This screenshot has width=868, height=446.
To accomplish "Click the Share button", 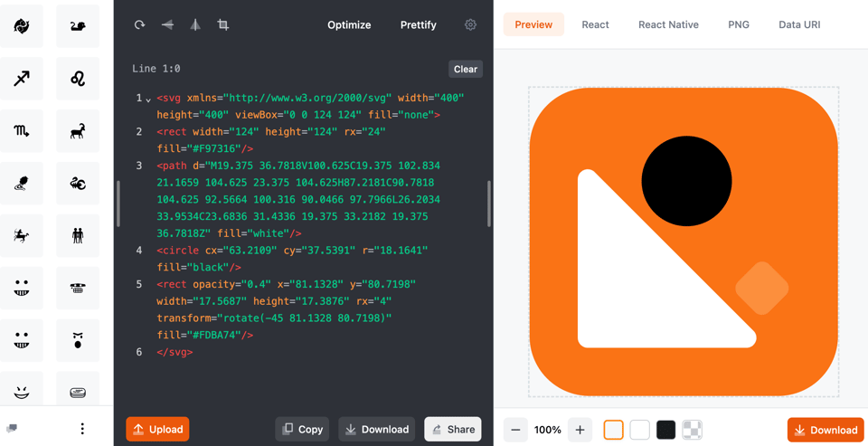I will [452, 430].
